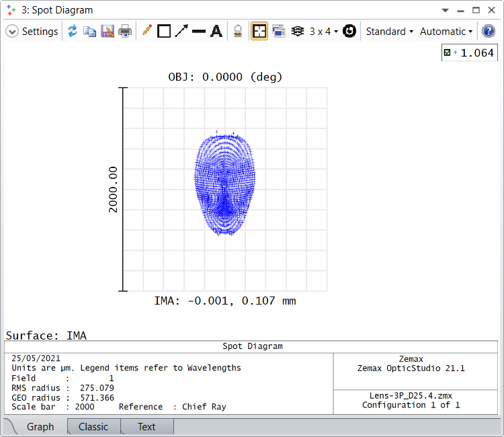504x437 pixels.
Task: Switch to the Classic tab
Action: [93, 427]
